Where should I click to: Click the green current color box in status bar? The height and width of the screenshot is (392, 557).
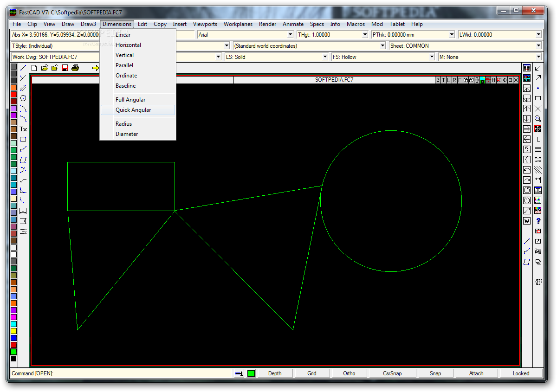click(251, 373)
